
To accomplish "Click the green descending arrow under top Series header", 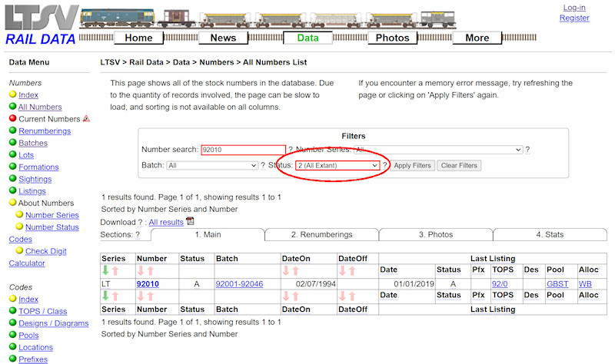I will 105,271.
